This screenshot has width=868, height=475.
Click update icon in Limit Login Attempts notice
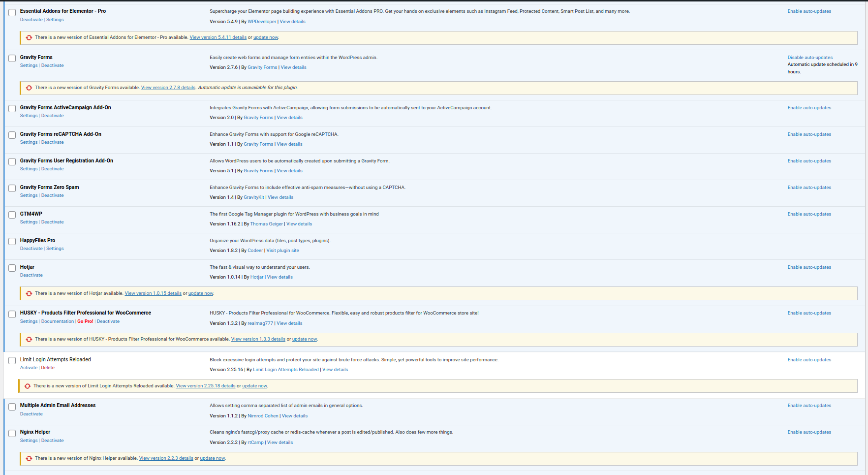28,386
